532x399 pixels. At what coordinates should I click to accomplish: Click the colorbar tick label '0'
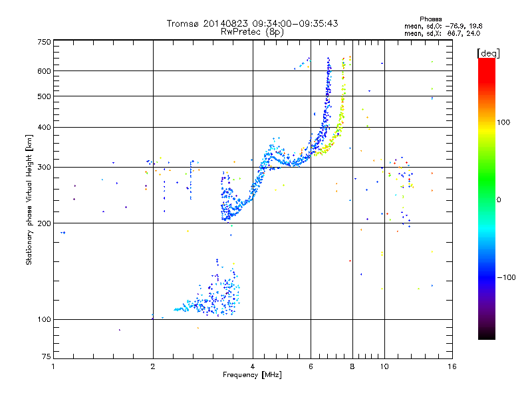pyautogui.click(x=499, y=199)
